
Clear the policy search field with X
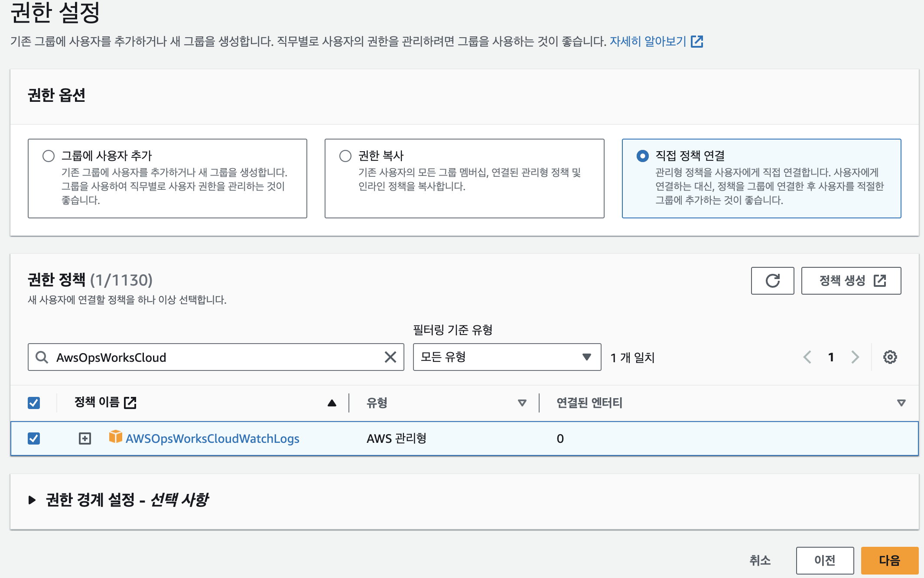pyautogui.click(x=390, y=357)
